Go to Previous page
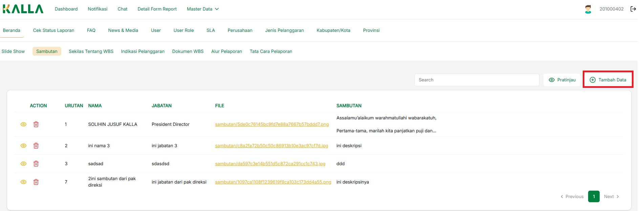Screen dimensions: 644x211 pyautogui.click(x=572, y=197)
